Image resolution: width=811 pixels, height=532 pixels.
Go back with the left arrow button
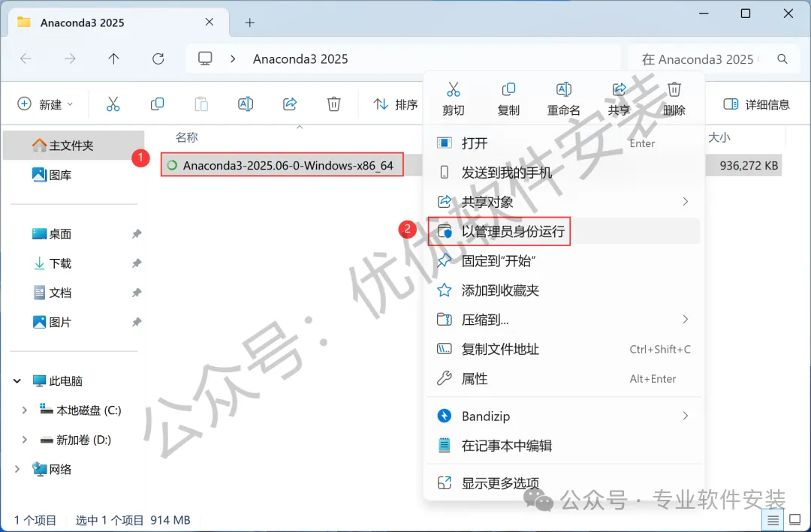tap(26, 59)
